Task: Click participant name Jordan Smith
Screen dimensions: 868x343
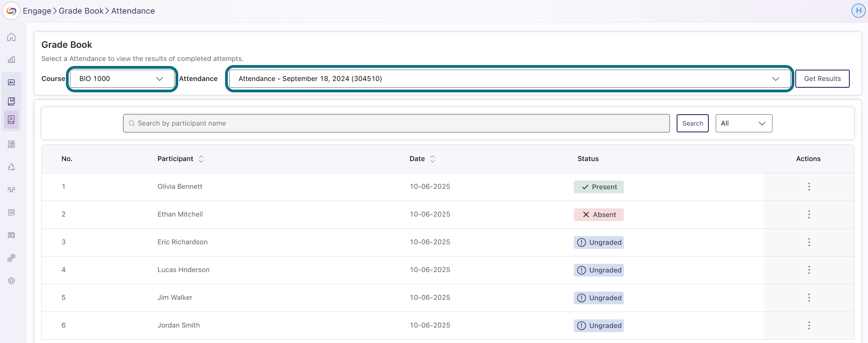Action: coord(179,325)
